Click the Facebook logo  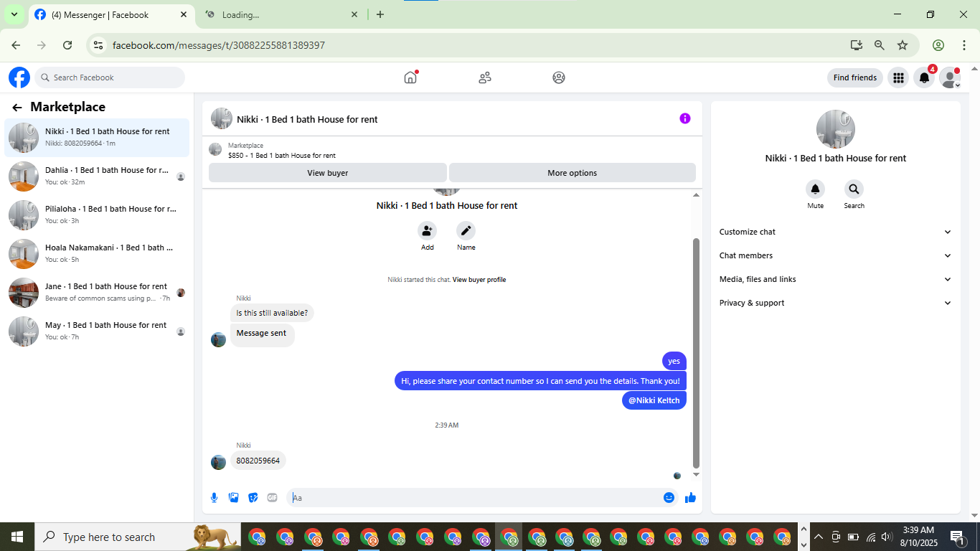coord(19,77)
